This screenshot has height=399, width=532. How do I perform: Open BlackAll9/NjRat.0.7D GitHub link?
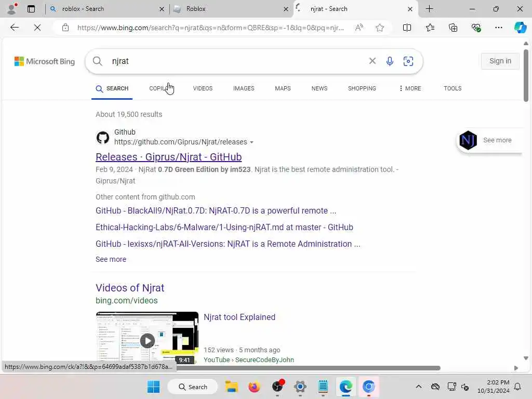[x=216, y=211]
